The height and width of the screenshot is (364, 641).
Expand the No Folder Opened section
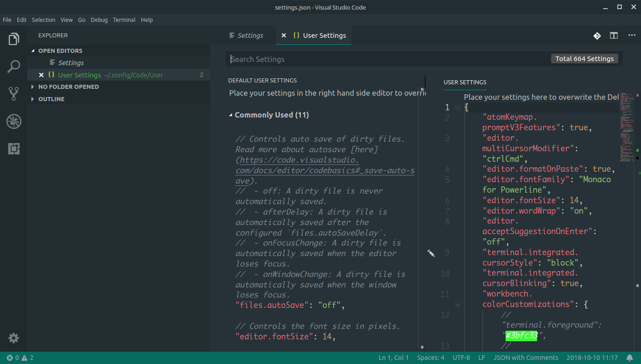pyautogui.click(x=32, y=87)
